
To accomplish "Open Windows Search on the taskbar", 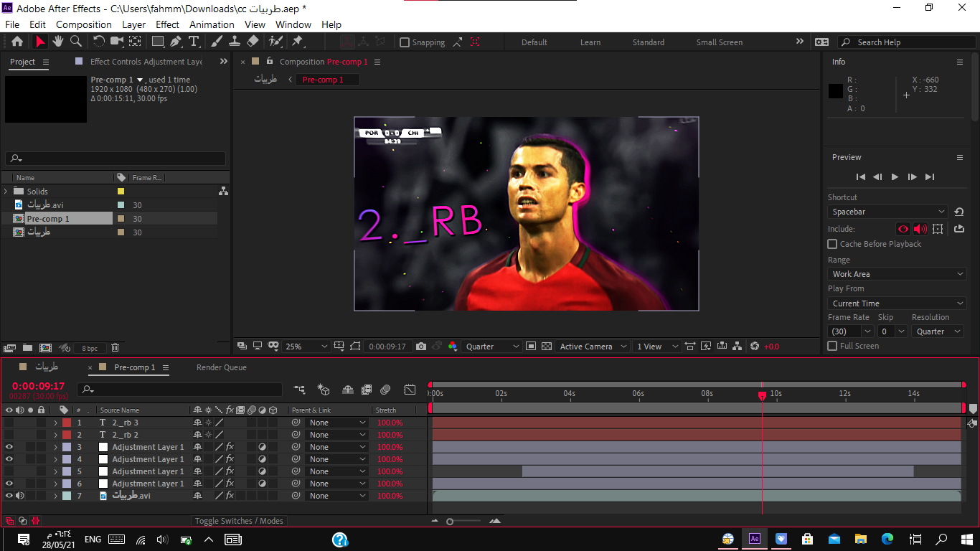I will [942, 539].
